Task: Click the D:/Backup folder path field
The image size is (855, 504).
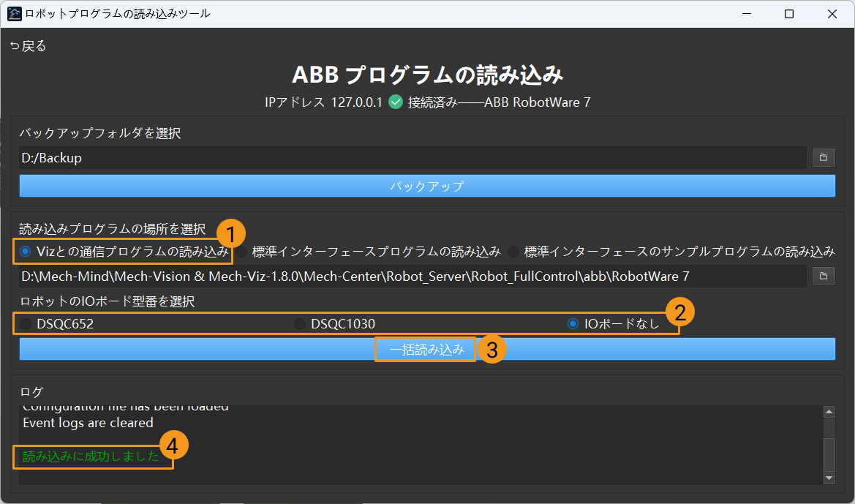Action: (x=413, y=158)
